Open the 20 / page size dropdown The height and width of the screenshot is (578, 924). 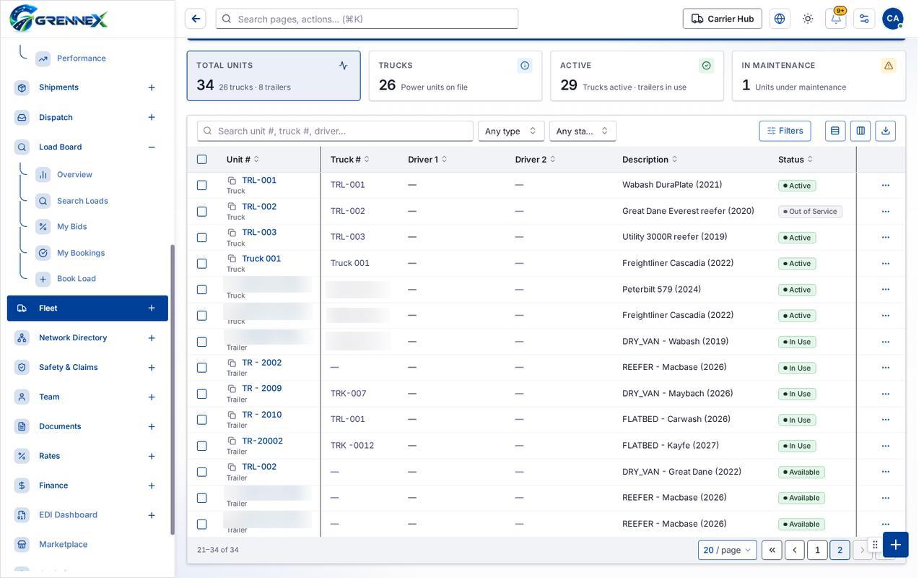tap(728, 551)
